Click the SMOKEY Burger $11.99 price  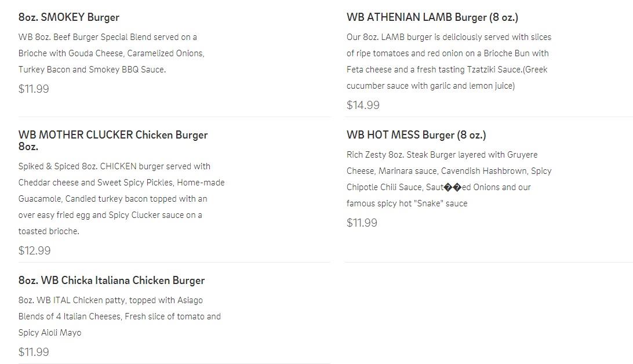[x=34, y=89]
